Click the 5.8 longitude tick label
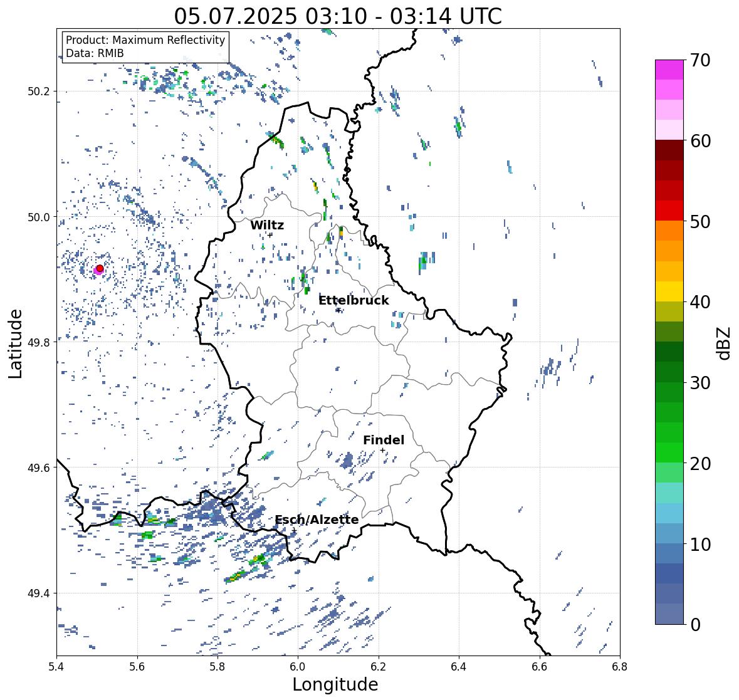This screenshot has height=700, width=739. [218, 667]
